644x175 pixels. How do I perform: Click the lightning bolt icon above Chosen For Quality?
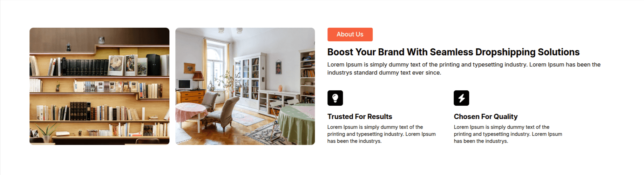point(461,98)
